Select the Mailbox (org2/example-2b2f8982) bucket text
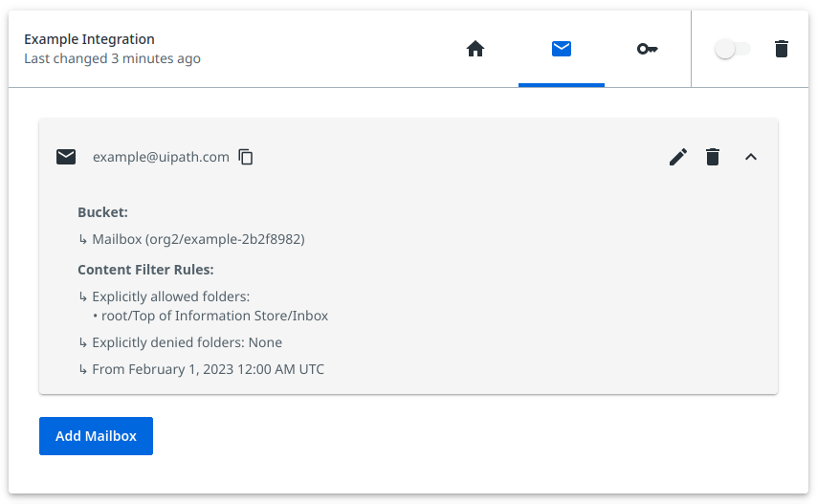This screenshot has width=817, height=504. (x=198, y=239)
